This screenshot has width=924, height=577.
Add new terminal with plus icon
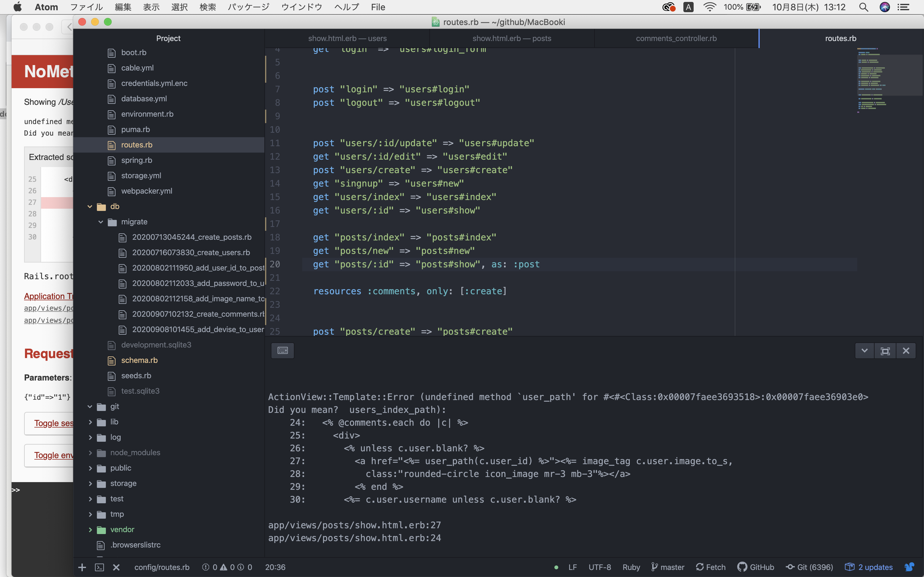pyautogui.click(x=82, y=567)
